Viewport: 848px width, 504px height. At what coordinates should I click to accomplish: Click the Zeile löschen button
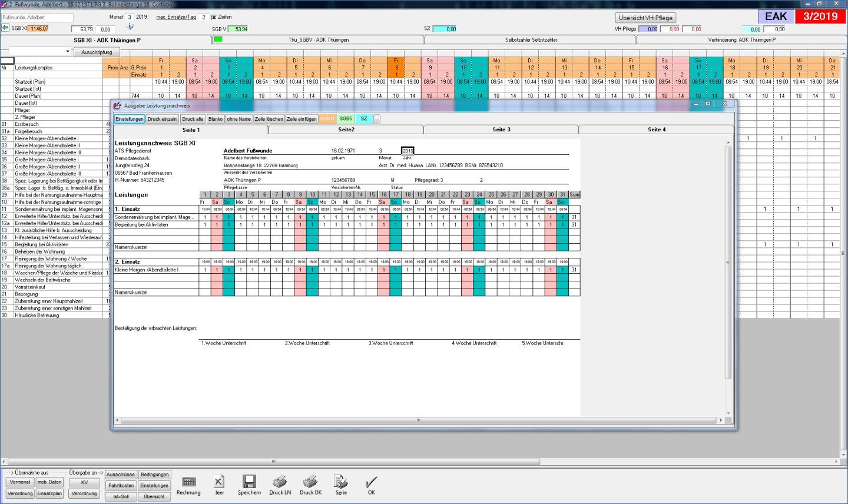coord(269,119)
